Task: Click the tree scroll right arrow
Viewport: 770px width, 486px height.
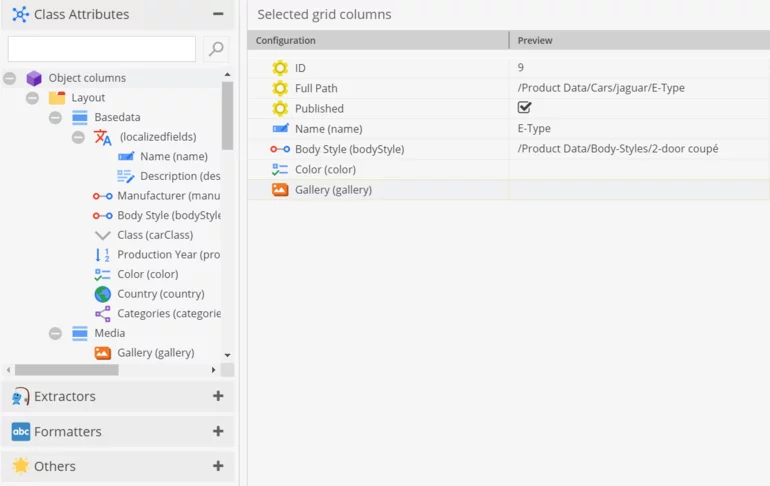Action: [213, 370]
